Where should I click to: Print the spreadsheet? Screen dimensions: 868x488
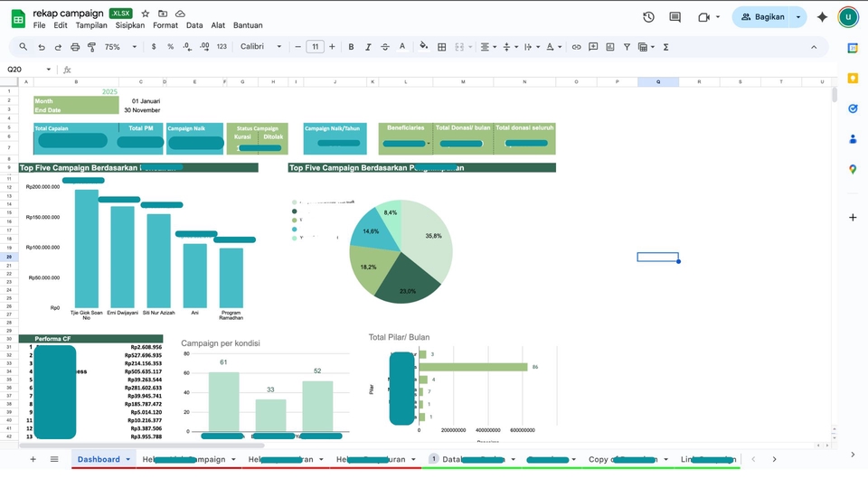click(x=75, y=47)
